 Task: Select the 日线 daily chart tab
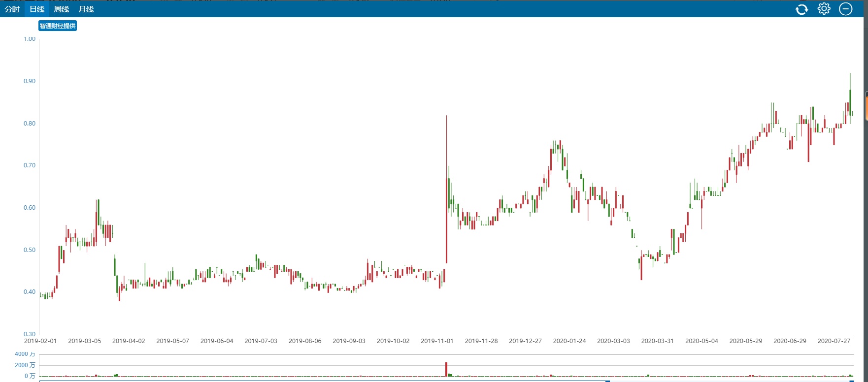click(x=37, y=9)
